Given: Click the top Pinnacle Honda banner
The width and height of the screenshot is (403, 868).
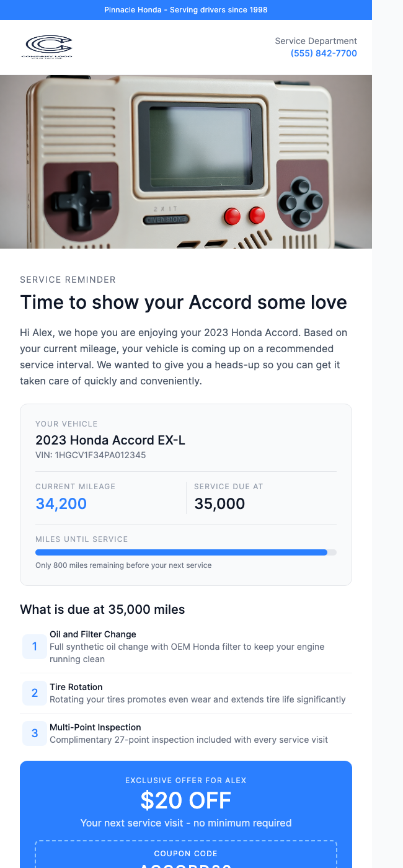Looking at the screenshot, I should 186,10.
